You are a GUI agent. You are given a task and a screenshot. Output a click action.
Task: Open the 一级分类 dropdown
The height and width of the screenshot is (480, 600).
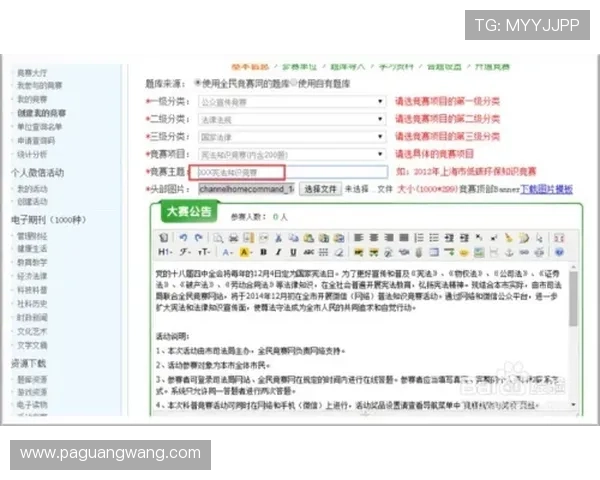(x=292, y=101)
